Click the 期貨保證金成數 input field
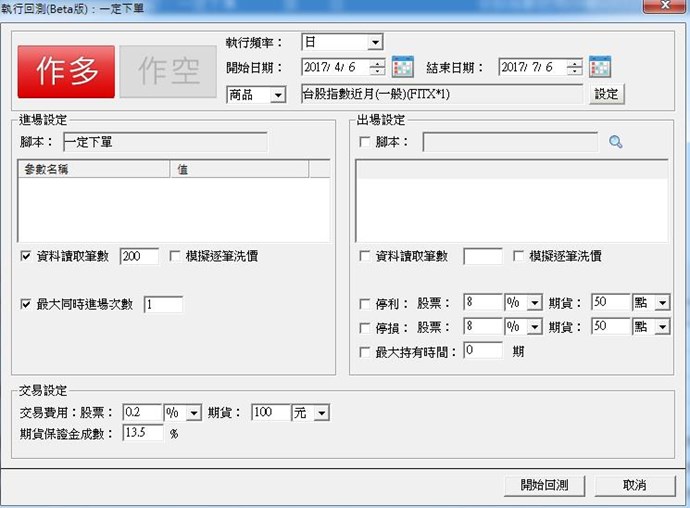 (x=143, y=433)
